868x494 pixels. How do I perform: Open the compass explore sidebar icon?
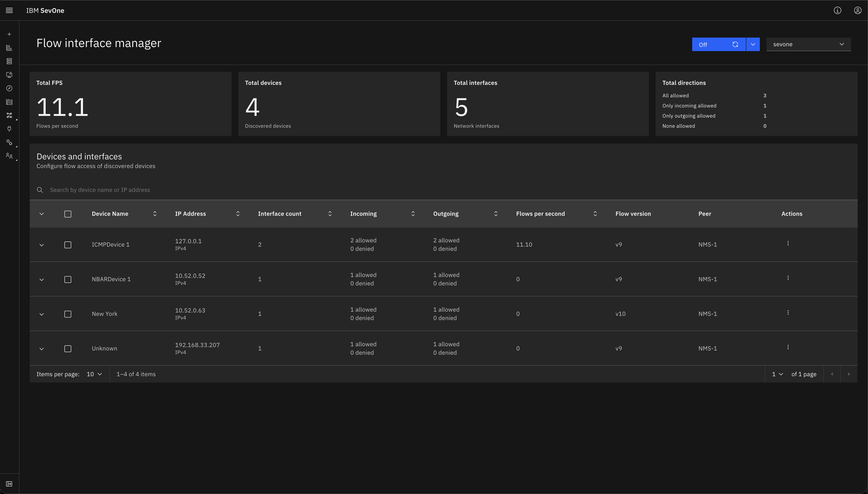[x=9, y=88]
